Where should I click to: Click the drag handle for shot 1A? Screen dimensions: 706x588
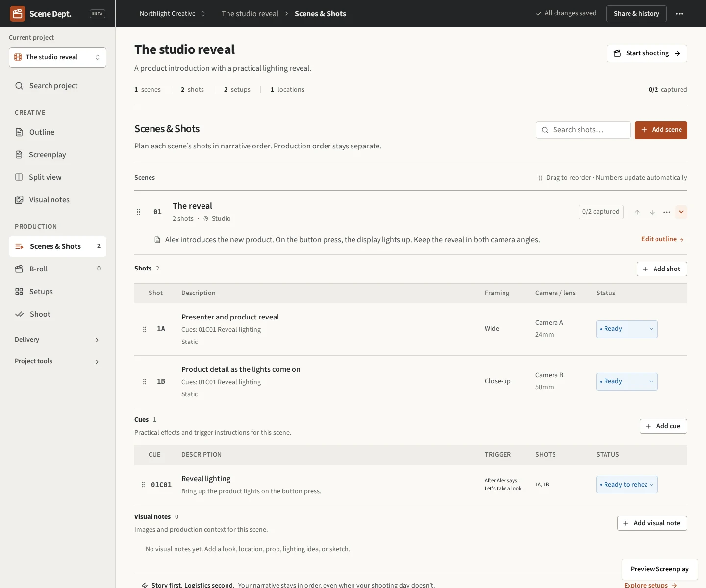coord(145,329)
